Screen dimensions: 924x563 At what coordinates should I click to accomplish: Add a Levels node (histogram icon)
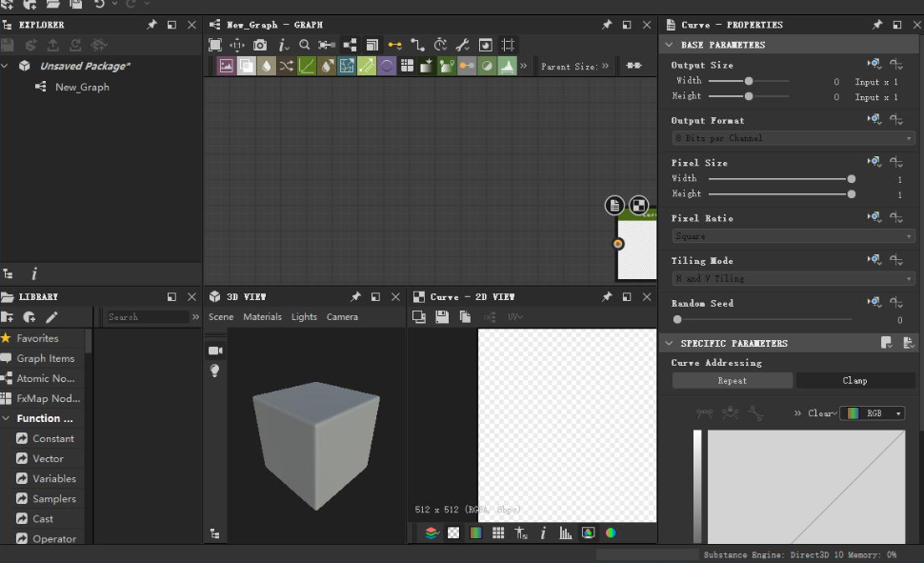[x=507, y=66]
